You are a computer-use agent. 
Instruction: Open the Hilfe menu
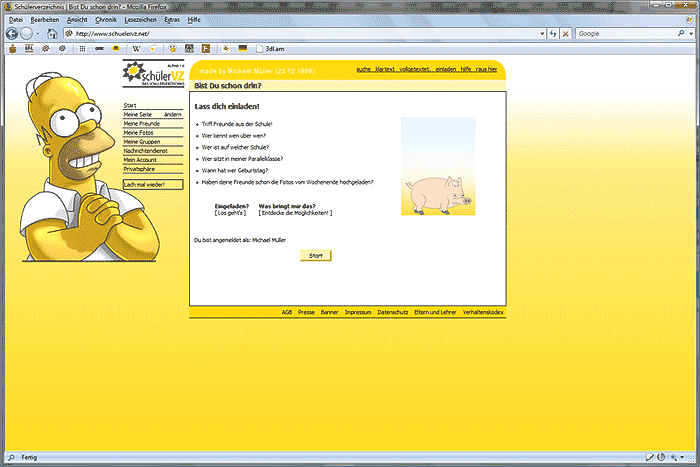[x=194, y=20]
